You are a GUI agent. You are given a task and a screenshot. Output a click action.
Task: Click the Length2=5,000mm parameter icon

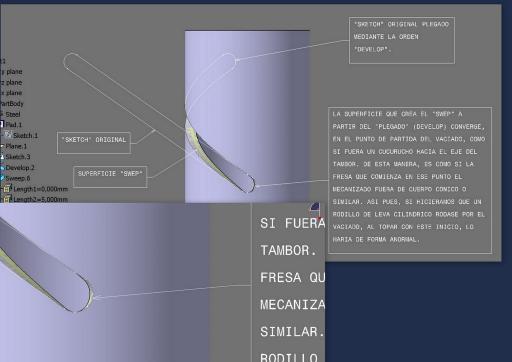7,199
